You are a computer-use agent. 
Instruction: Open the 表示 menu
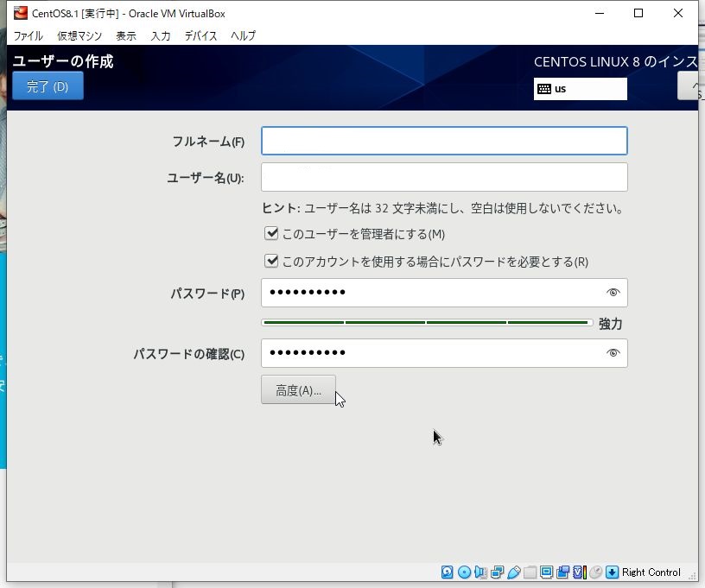[126, 35]
